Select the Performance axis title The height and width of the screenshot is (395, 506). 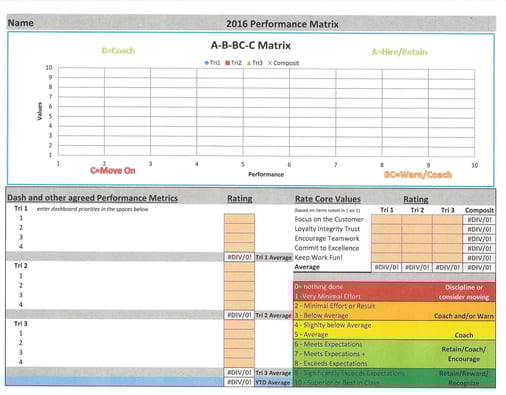coord(266,174)
